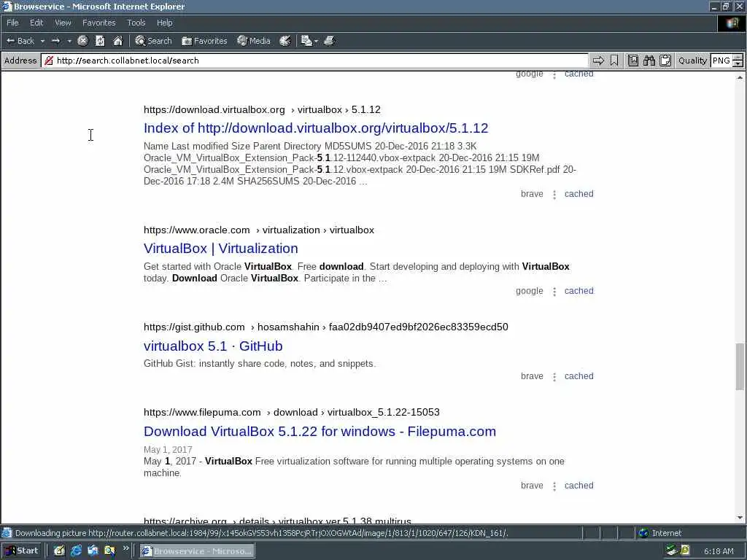
Task: Click the Internet zone indicator in the status bar
Action: pyautogui.click(x=660, y=533)
